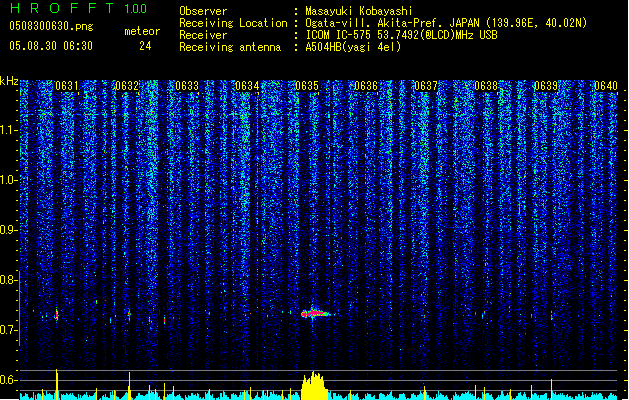Click the 0638 time marker
The image size is (629, 400).
486,86
